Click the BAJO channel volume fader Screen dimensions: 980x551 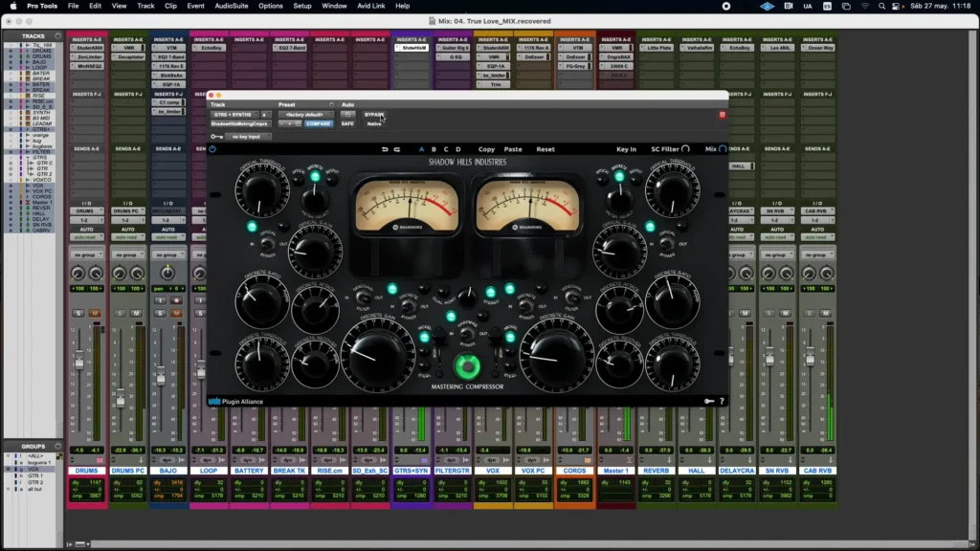coord(161,376)
